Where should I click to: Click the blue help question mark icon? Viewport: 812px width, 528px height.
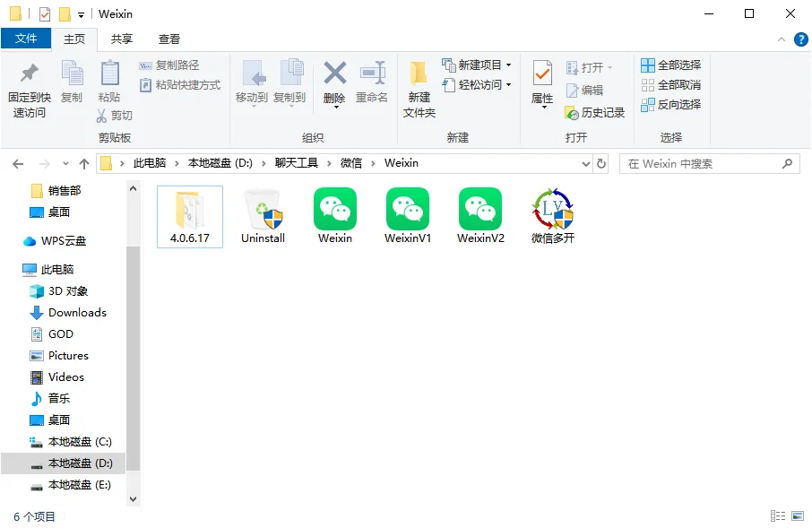pyautogui.click(x=800, y=39)
